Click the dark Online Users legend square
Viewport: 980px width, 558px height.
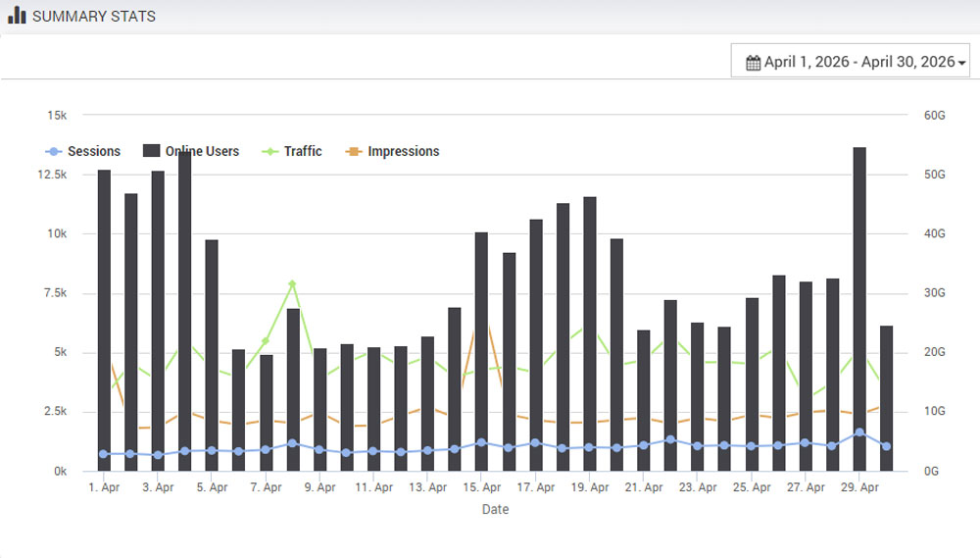[x=151, y=151]
